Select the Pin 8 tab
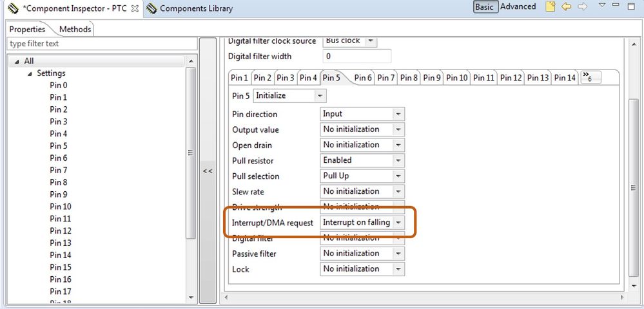 pyautogui.click(x=409, y=77)
